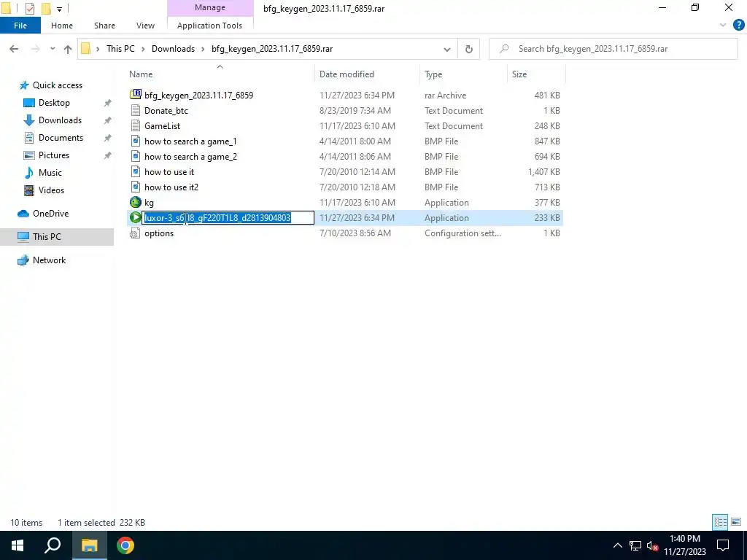Open Desktop in the navigation pane
The image size is (747, 560).
[x=54, y=103]
